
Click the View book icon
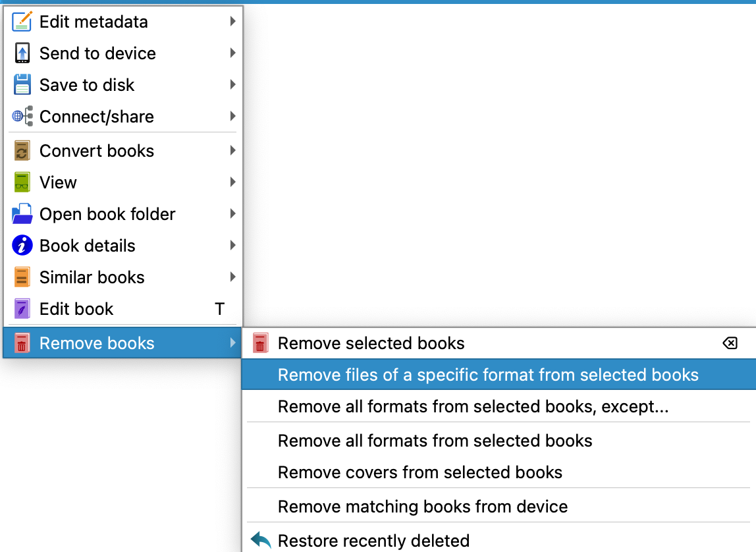[21, 182]
